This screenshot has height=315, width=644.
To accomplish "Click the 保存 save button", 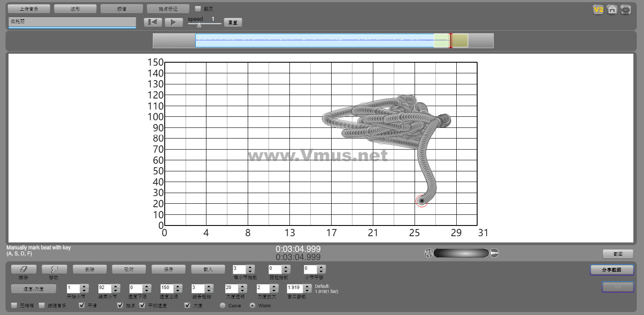I will coord(168,269).
